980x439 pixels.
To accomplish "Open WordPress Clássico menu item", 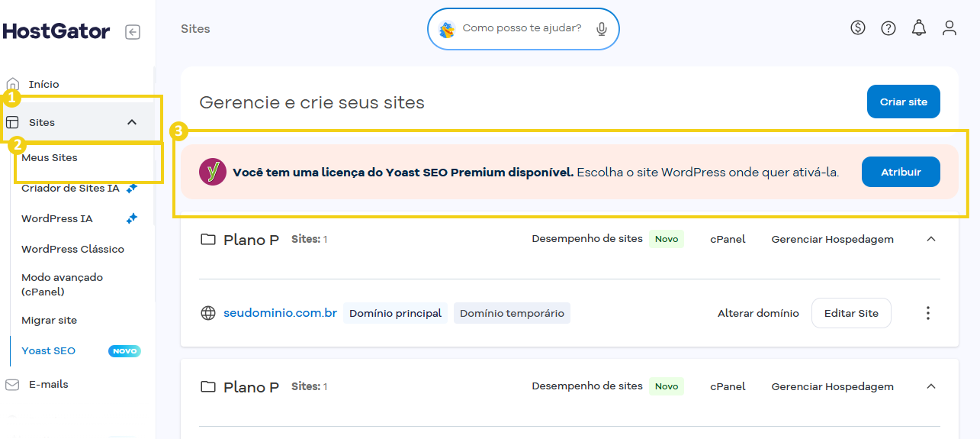I will tap(72, 249).
